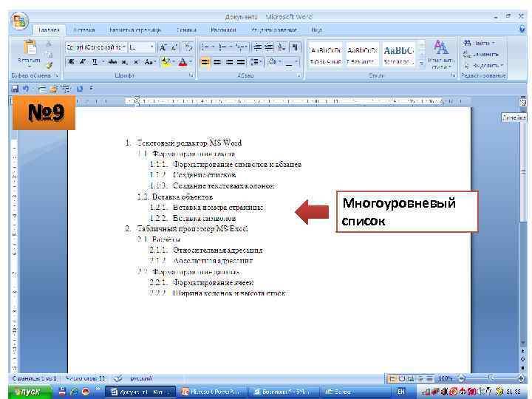Viewport: 532px width, 399px height.
Task: Align text left
Action: coord(205,62)
